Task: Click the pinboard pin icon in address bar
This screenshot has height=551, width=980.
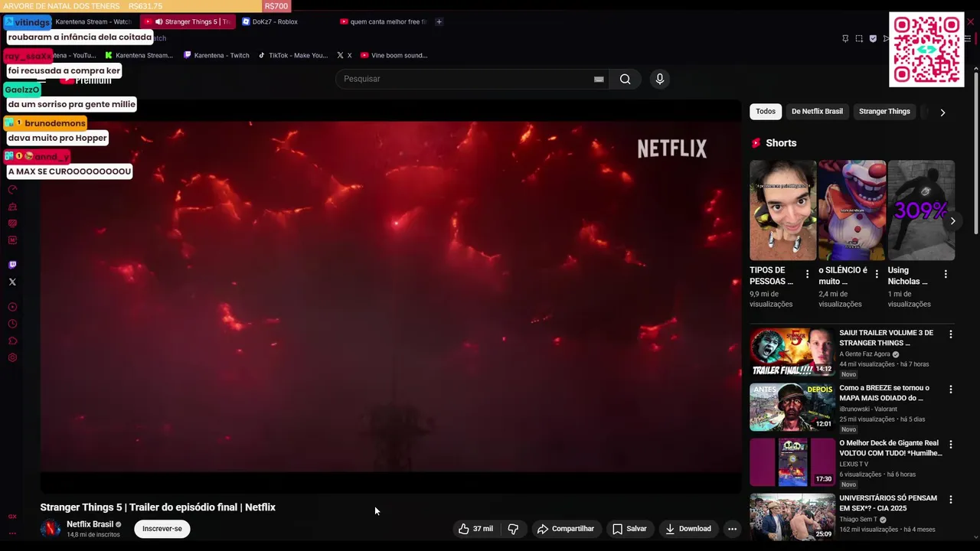Action: coord(845,38)
